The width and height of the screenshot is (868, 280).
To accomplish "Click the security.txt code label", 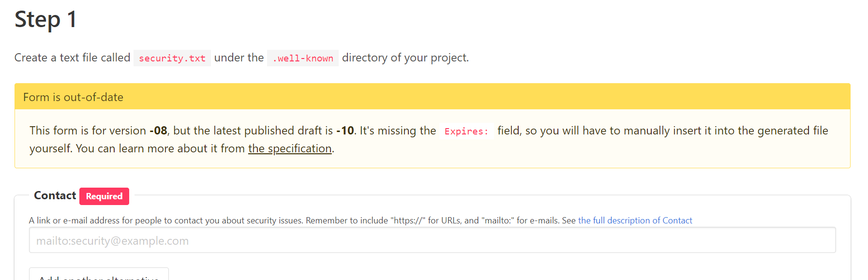I will coord(172,58).
